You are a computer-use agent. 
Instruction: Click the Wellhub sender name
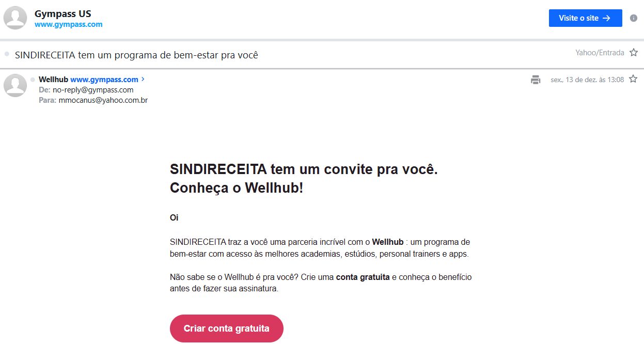(53, 80)
